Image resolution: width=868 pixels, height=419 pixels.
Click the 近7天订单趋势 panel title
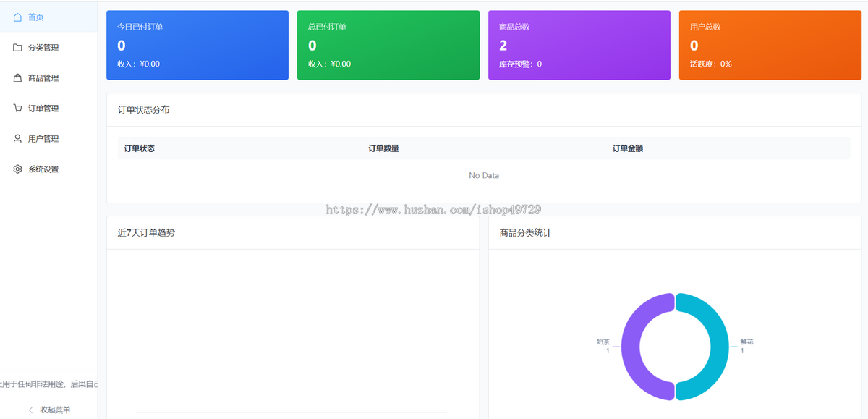click(146, 233)
